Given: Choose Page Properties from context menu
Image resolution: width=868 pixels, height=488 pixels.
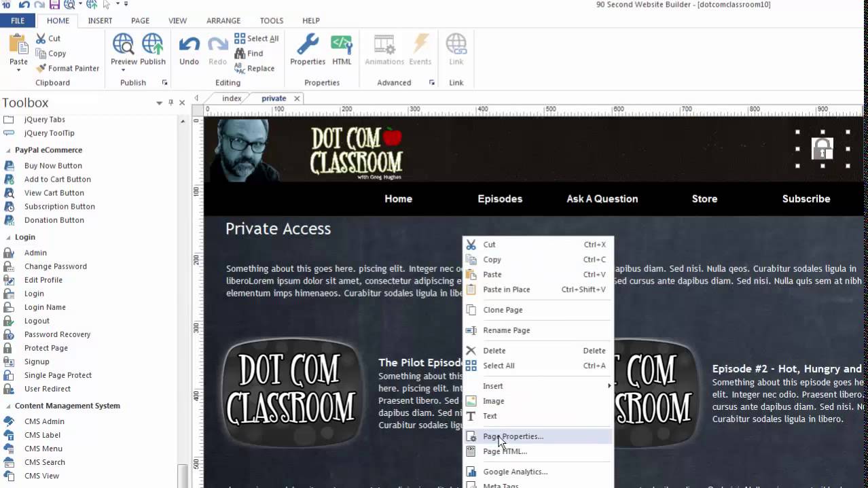Looking at the screenshot, I should [x=538, y=436].
